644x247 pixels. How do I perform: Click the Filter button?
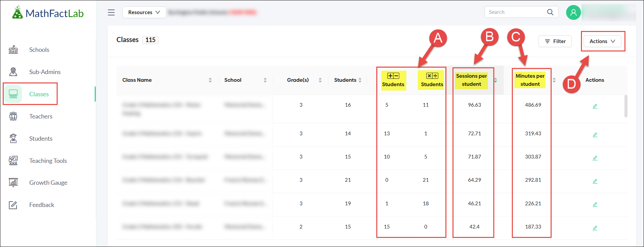click(x=555, y=41)
